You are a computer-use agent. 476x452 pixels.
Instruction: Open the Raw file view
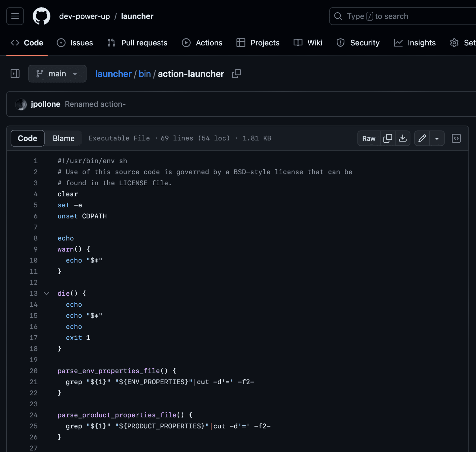pos(369,138)
